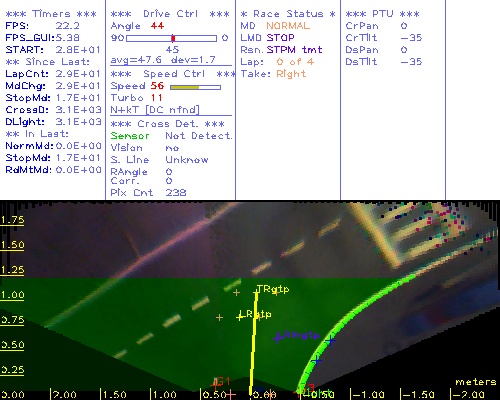This screenshot has height=400, width=500.
Task: Click the blue RAngtp marker label
Action: (299, 335)
